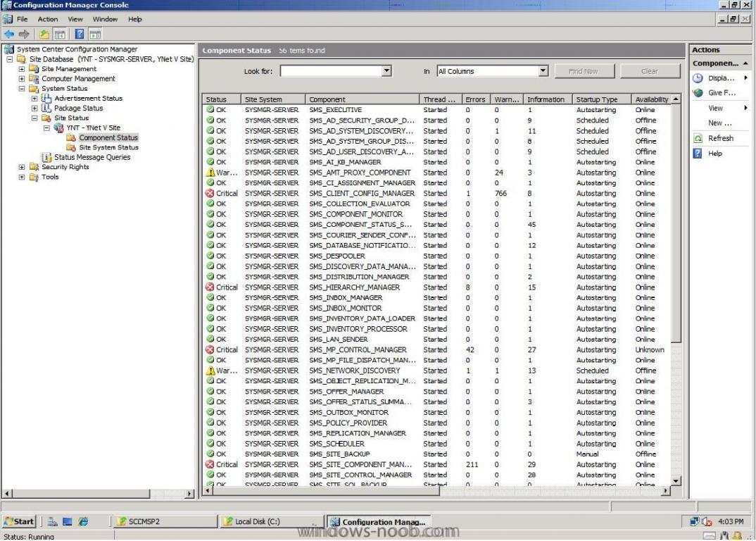Screen dimensions: 756x541
Task: Expand the Tools node
Action: tap(22, 177)
